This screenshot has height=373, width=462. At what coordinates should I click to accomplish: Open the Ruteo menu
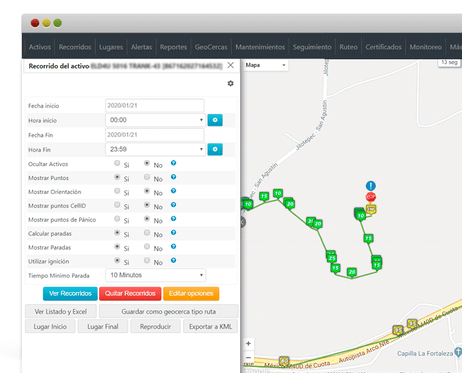[x=348, y=47]
